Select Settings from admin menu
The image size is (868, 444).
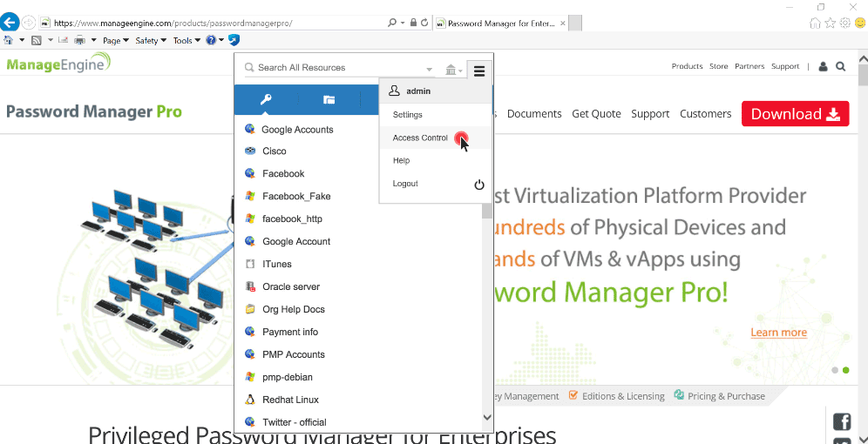(436, 114)
